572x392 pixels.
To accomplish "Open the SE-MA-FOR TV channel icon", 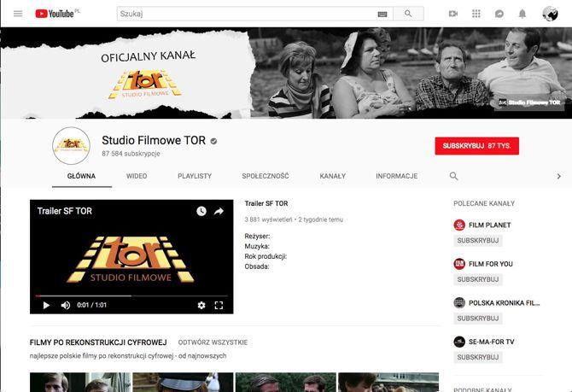I will tap(459, 342).
